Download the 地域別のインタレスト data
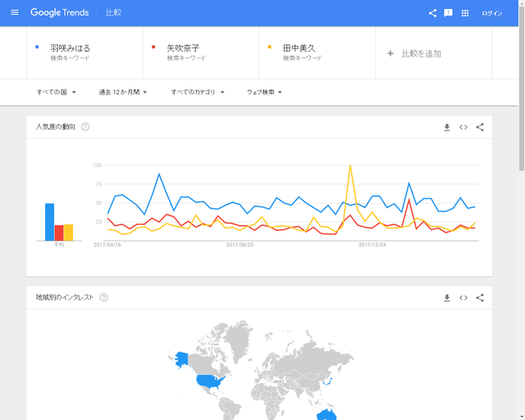The height and width of the screenshot is (420, 525). pyautogui.click(x=447, y=298)
